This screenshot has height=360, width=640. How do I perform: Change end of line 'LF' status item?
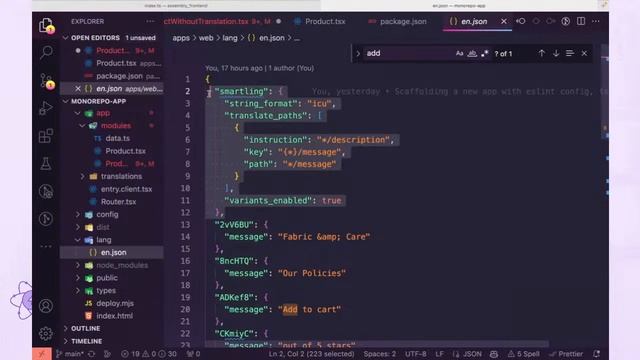coord(439,354)
